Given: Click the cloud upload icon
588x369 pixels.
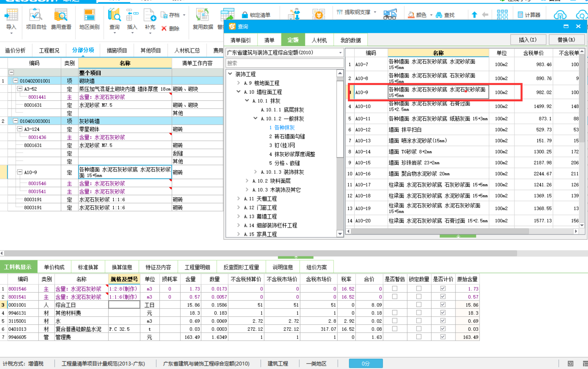Looking at the screenshot, I should (560, 15).
